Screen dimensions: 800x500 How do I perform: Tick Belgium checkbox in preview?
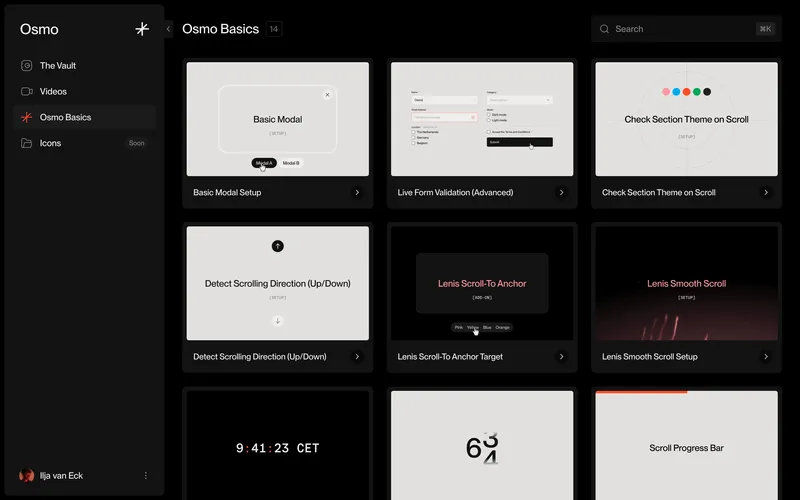[413, 143]
